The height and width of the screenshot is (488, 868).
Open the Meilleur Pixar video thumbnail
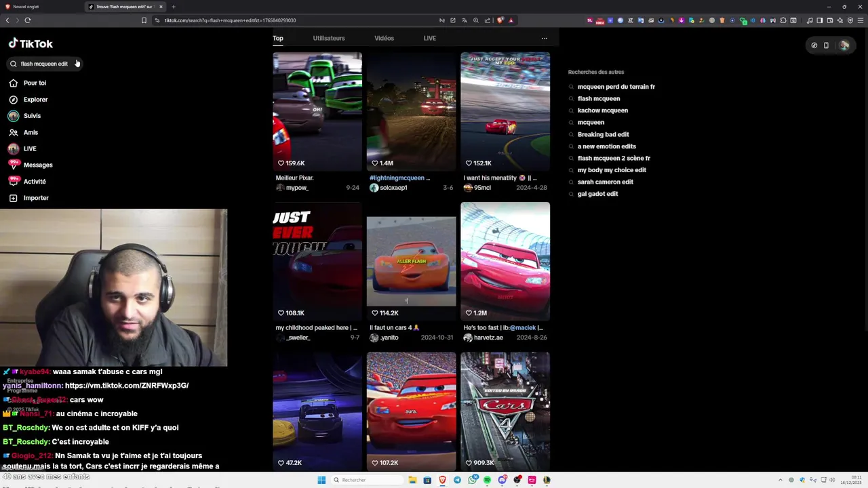[317, 111]
